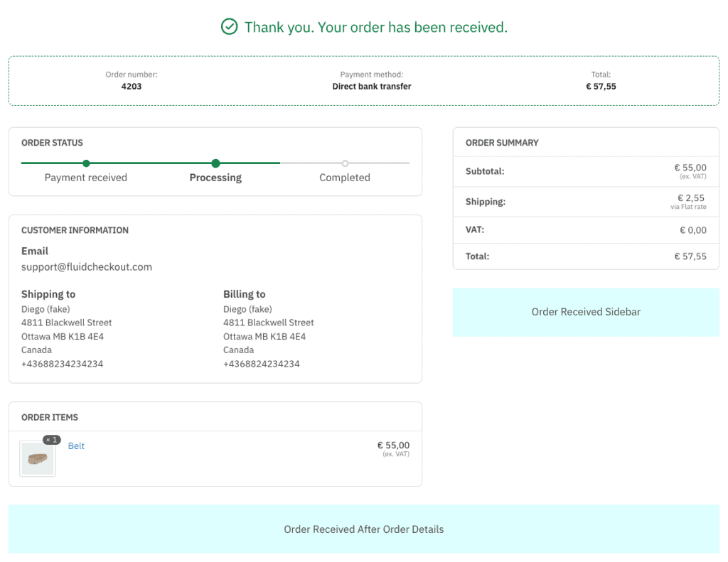Select the Payment received progress dot
This screenshot has height=562, width=728.
click(86, 163)
